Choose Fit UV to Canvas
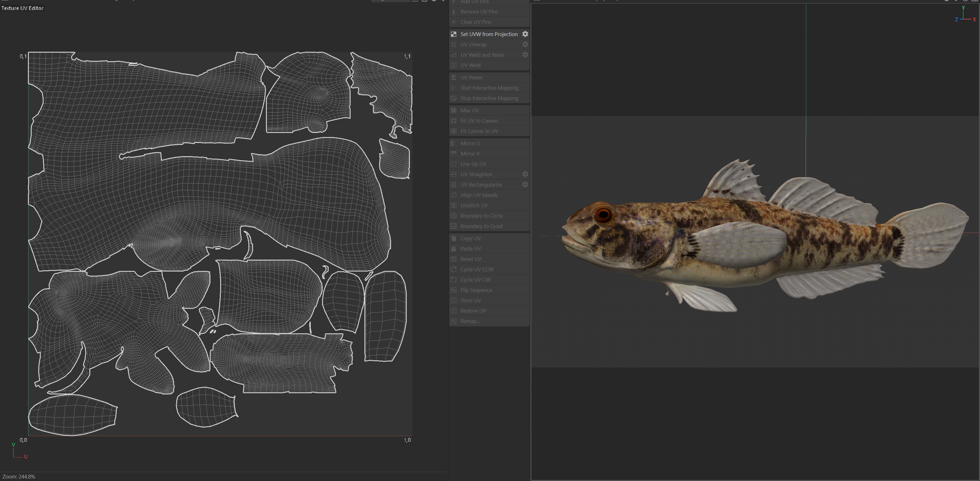 (x=479, y=121)
